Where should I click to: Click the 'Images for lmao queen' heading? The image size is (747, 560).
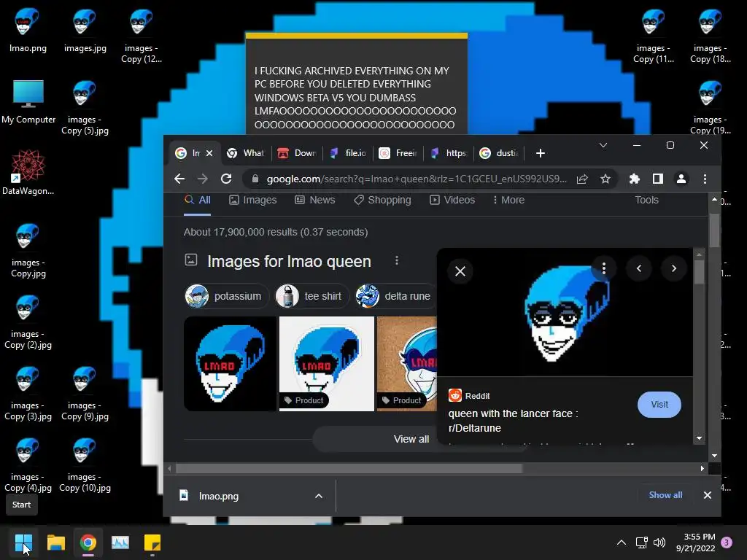click(289, 262)
